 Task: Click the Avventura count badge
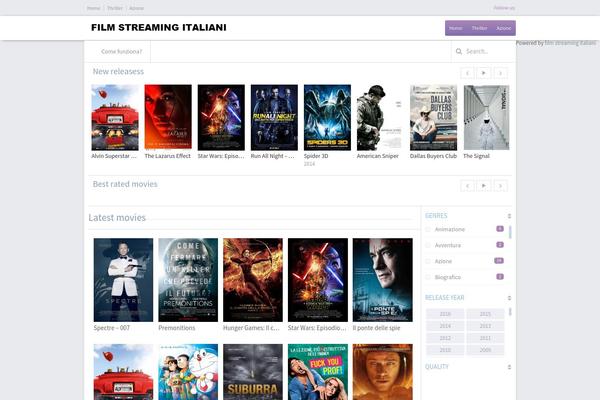tap(500, 245)
